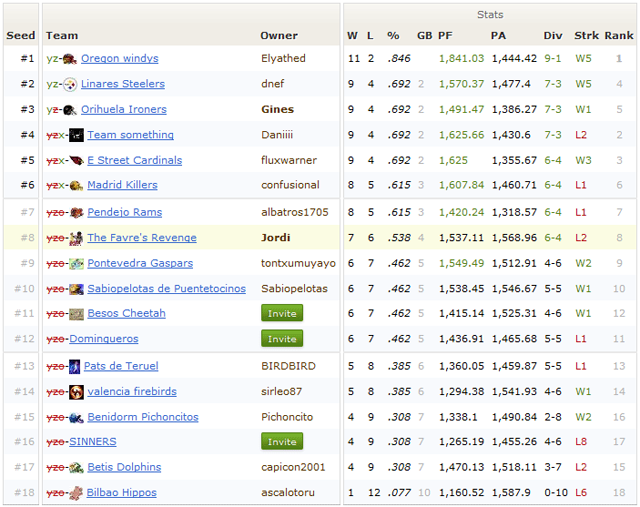640x507 pixels.
Task: Click the Linares Steelers team logo
Action: 70,85
